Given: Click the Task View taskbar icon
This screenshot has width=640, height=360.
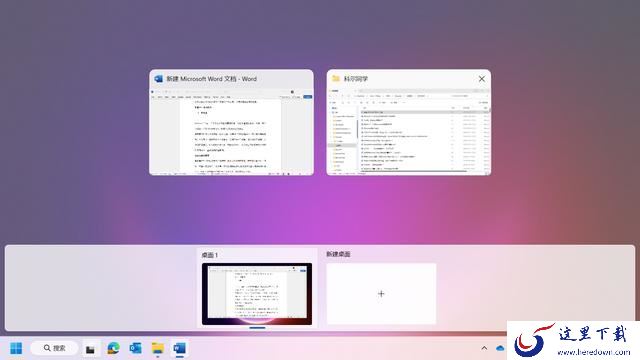Looking at the screenshot, I should (90, 349).
